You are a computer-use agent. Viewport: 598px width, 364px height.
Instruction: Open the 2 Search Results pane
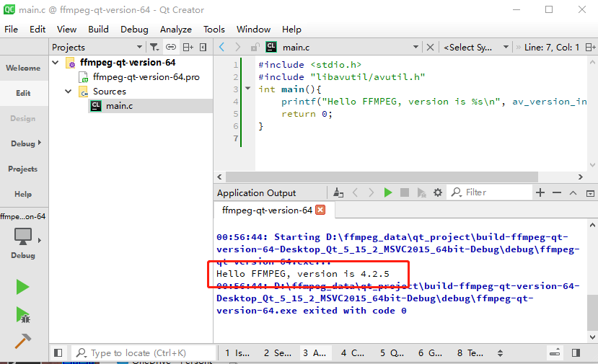(x=277, y=353)
